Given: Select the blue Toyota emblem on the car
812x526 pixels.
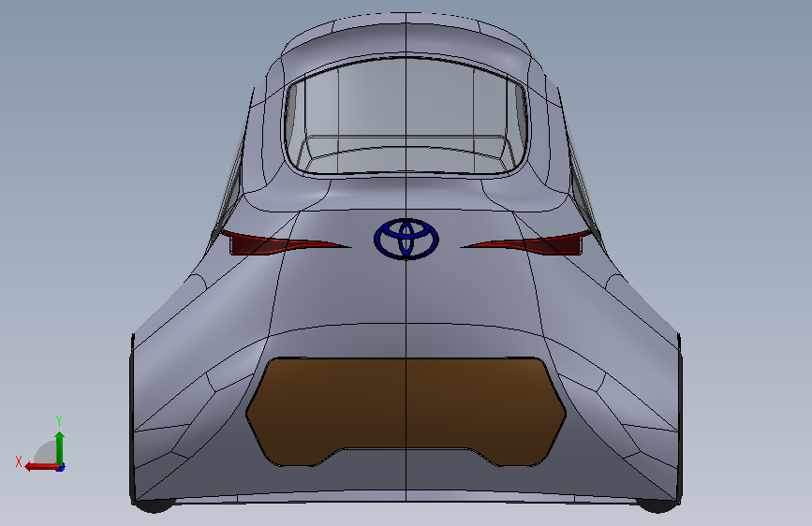Looking at the screenshot, I should point(406,239).
